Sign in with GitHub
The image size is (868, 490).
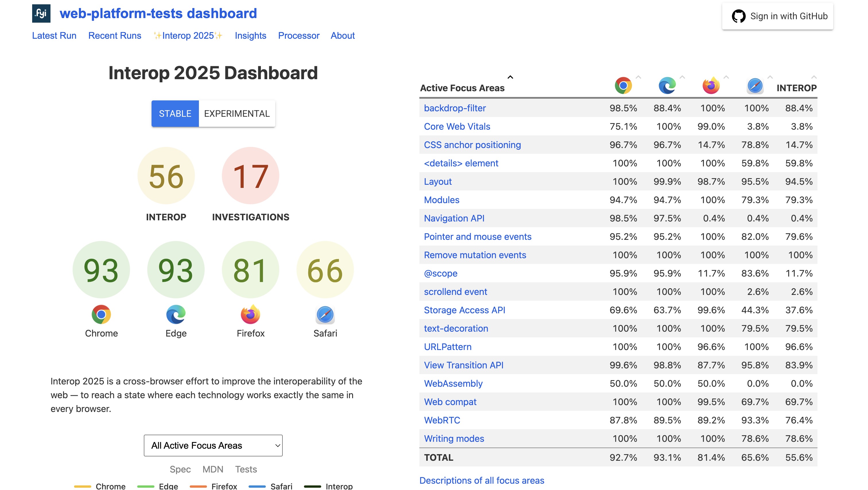[x=778, y=16]
